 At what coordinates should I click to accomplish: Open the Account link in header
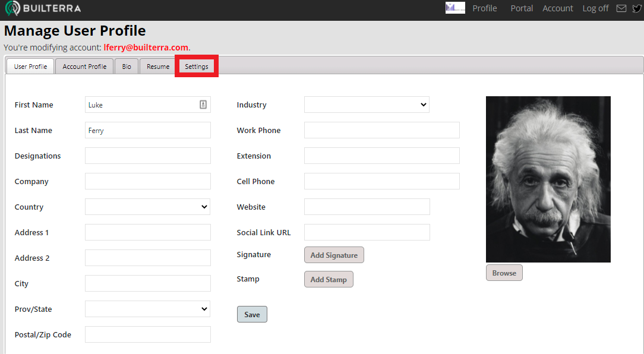[x=557, y=8]
